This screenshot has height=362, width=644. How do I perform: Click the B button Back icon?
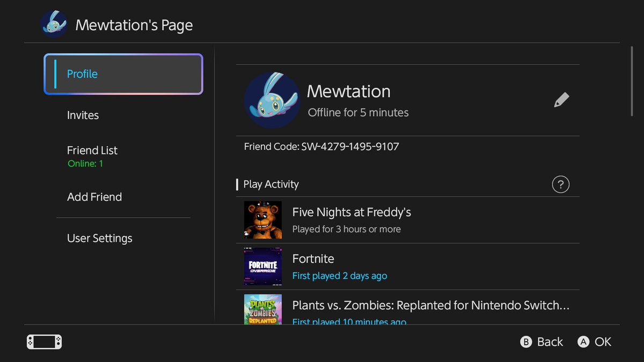tap(526, 342)
